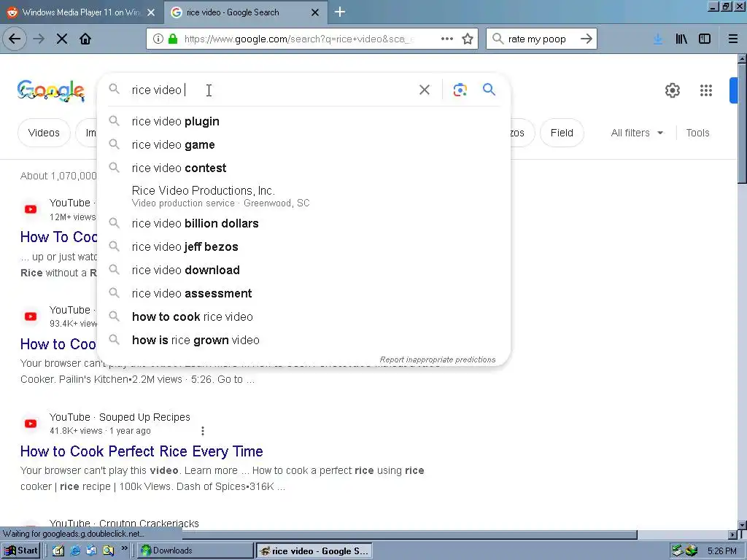Choose suggestion rice video assessment
The image size is (747, 560).
(303, 293)
